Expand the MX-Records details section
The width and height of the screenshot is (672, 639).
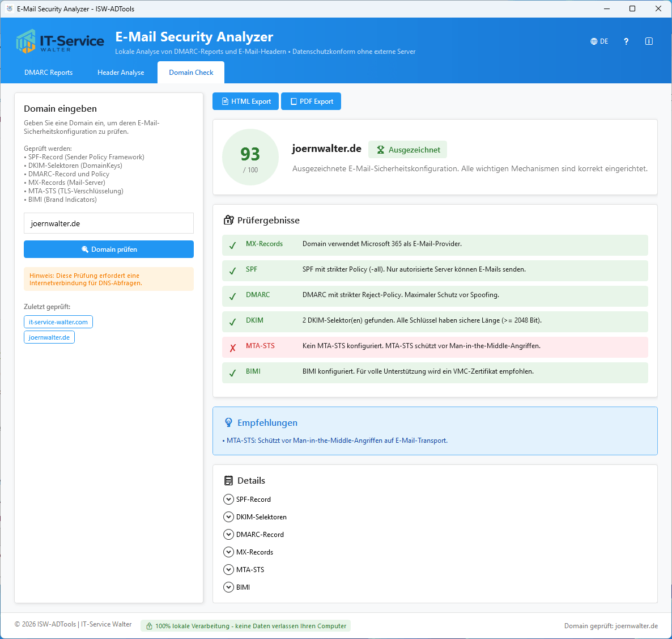[228, 552]
